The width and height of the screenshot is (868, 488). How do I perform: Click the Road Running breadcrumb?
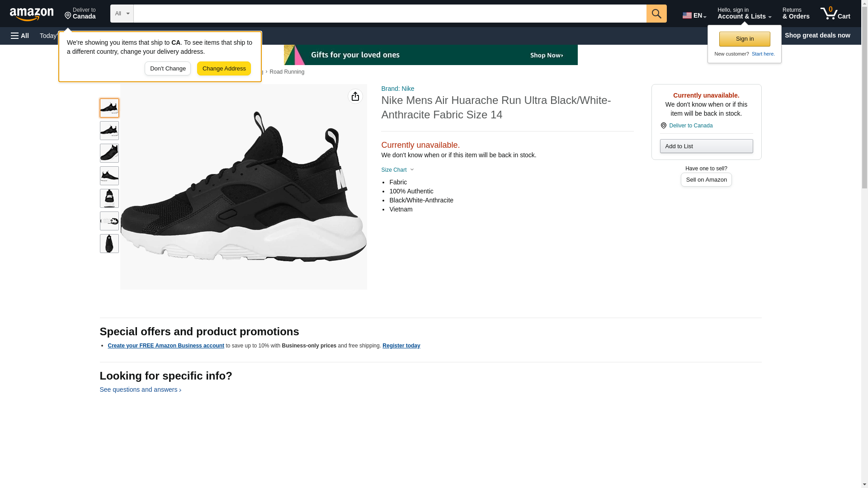click(287, 72)
